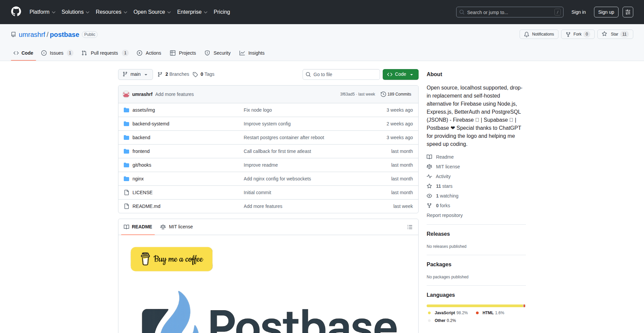Switch to the MIT license tab

pos(177,227)
